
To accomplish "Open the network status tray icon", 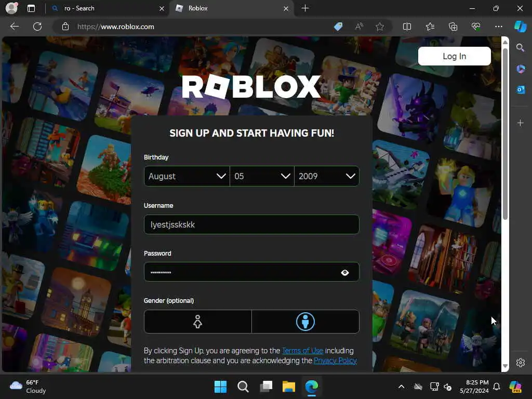I will pyautogui.click(x=434, y=387).
